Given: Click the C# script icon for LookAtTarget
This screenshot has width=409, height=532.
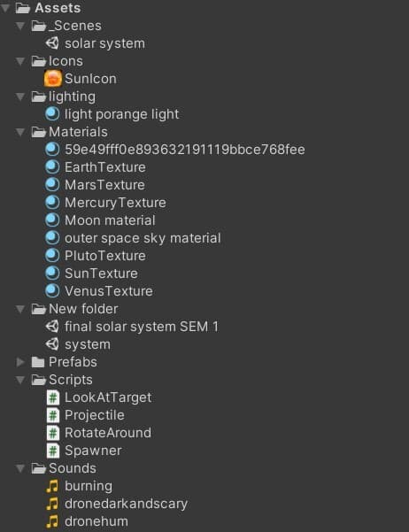Looking at the screenshot, I should [x=53, y=397].
